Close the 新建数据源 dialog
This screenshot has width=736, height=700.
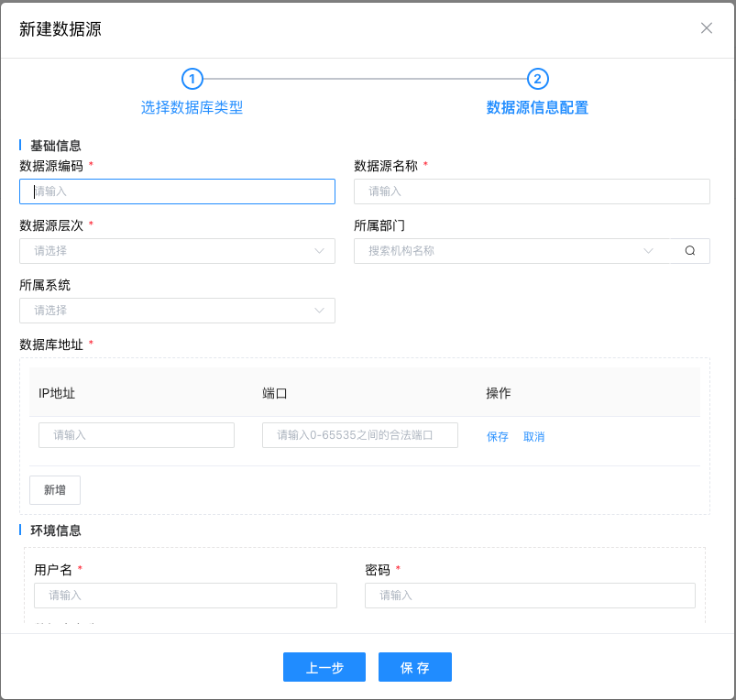pos(706,27)
